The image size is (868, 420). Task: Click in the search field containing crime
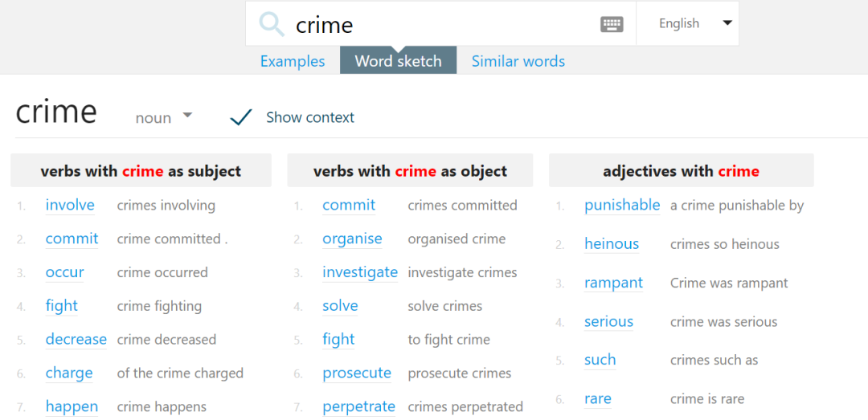tap(442, 24)
